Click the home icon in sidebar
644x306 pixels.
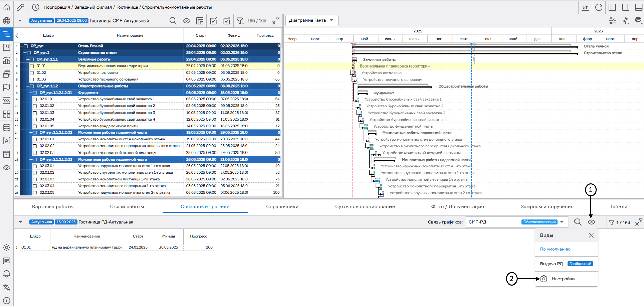pos(6,7)
